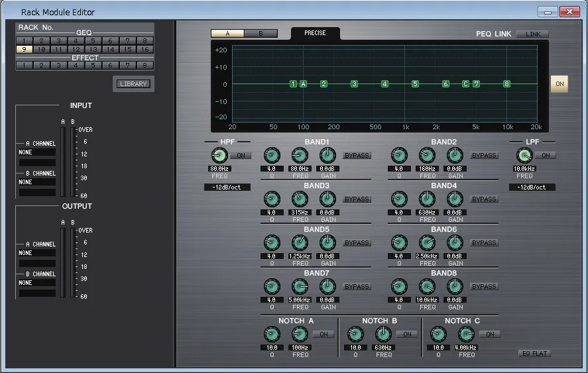Image resolution: width=588 pixels, height=373 pixels.
Task: Select notch C marker on EQ graph
Action: pyautogui.click(x=465, y=84)
